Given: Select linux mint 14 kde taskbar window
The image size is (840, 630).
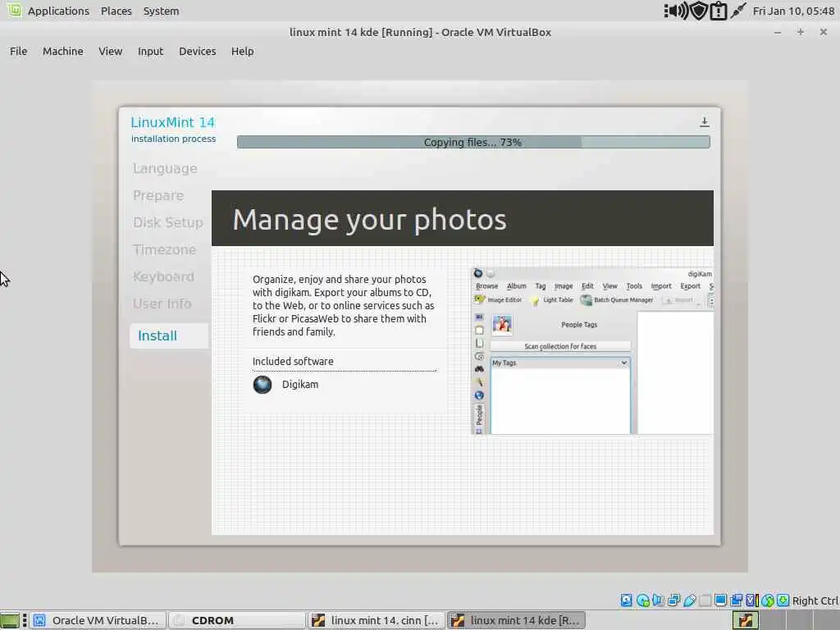Looking at the screenshot, I should [517, 620].
